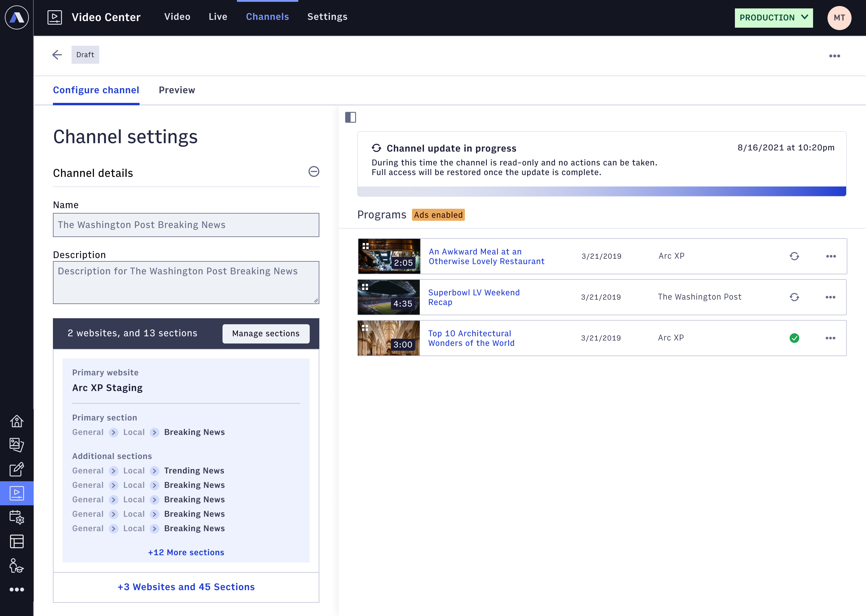The width and height of the screenshot is (866, 616).
Task: Click the sync icon on Awkward Meal row
Action: pyautogui.click(x=794, y=256)
